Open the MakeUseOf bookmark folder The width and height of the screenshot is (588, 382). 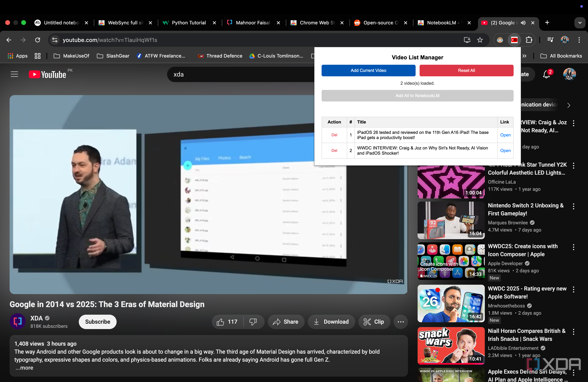[x=72, y=56]
